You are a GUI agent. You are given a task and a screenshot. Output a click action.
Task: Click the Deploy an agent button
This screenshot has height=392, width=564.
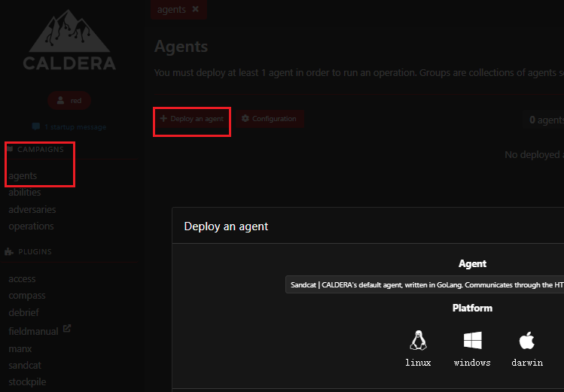(192, 119)
